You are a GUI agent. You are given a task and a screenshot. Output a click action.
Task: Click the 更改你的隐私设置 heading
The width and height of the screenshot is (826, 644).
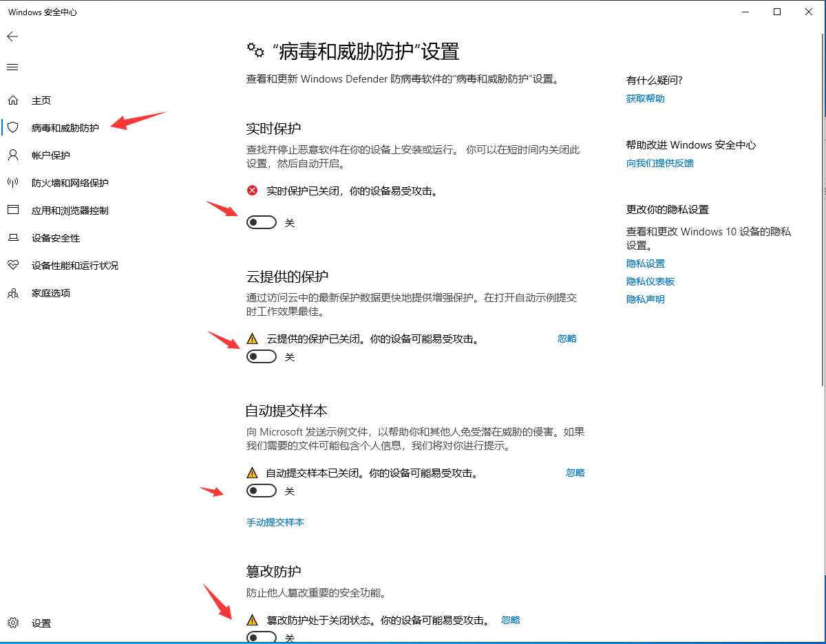click(668, 210)
